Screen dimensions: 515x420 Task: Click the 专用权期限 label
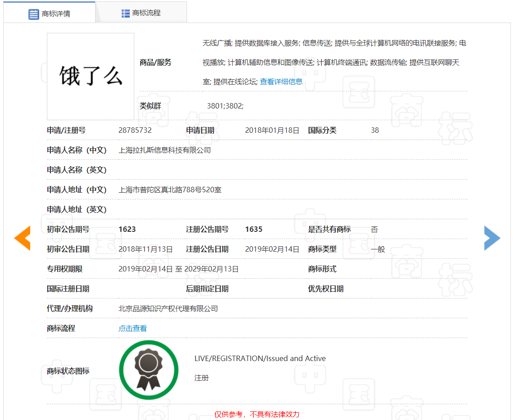pyautogui.click(x=65, y=269)
